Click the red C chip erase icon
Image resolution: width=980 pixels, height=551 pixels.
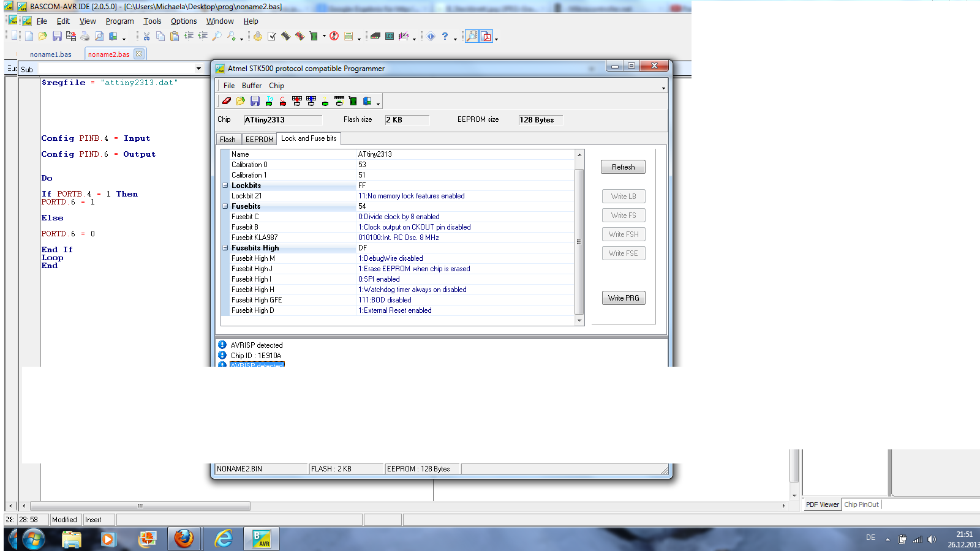[282, 101]
